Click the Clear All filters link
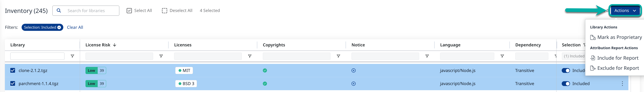Screen dimensions: 644x92 point(75,27)
